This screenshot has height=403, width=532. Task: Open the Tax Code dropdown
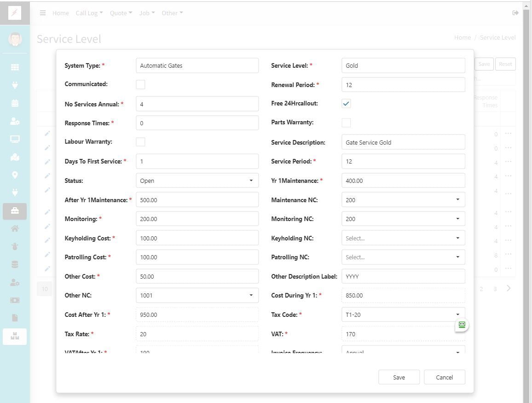point(403,315)
